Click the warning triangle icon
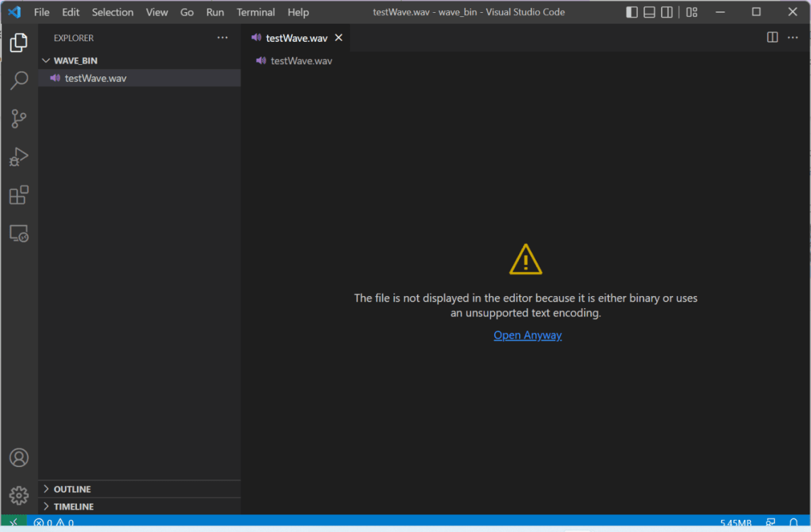The image size is (811, 532). [x=526, y=259]
